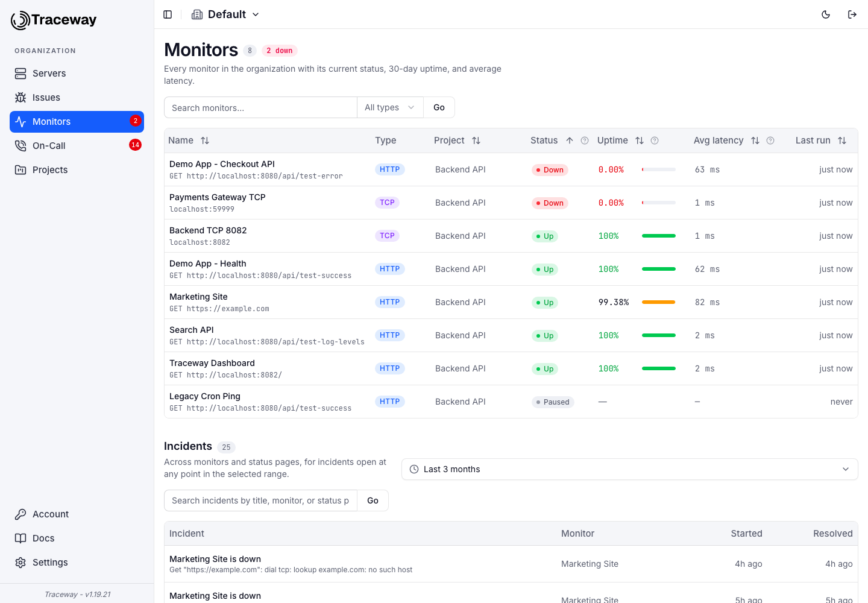This screenshot has width=868, height=603.
Task: Sort monitors by Uptime column
Action: (640, 140)
